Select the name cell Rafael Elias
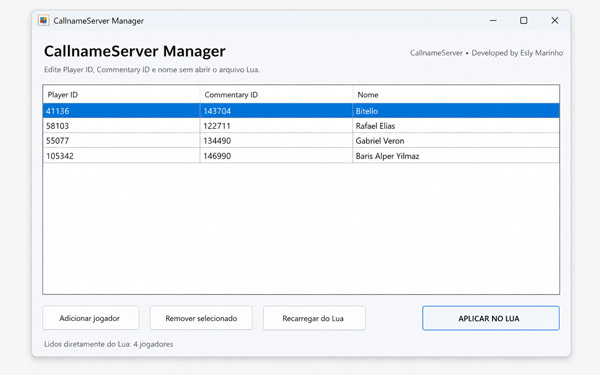This screenshot has height=375, width=600. (456, 126)
